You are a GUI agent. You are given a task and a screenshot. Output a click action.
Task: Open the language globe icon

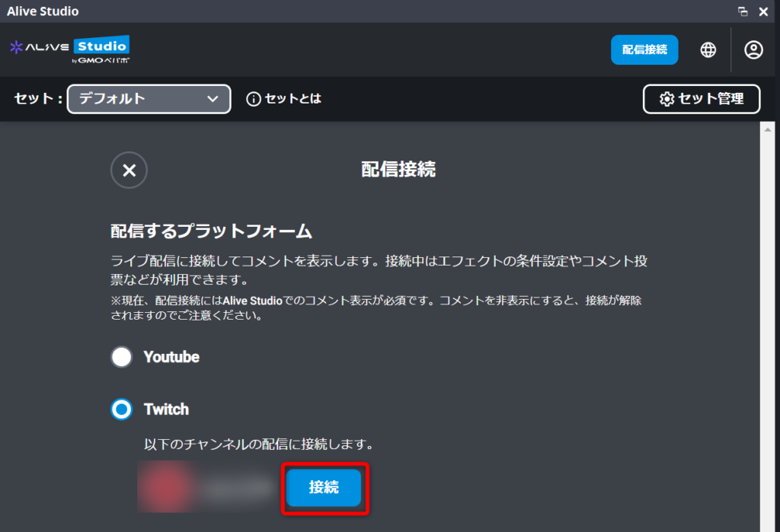708,49
